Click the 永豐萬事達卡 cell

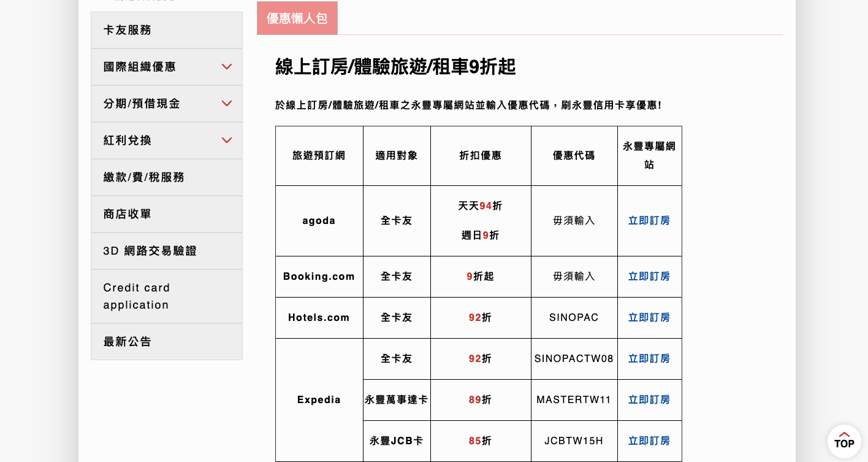click(397, 399)
